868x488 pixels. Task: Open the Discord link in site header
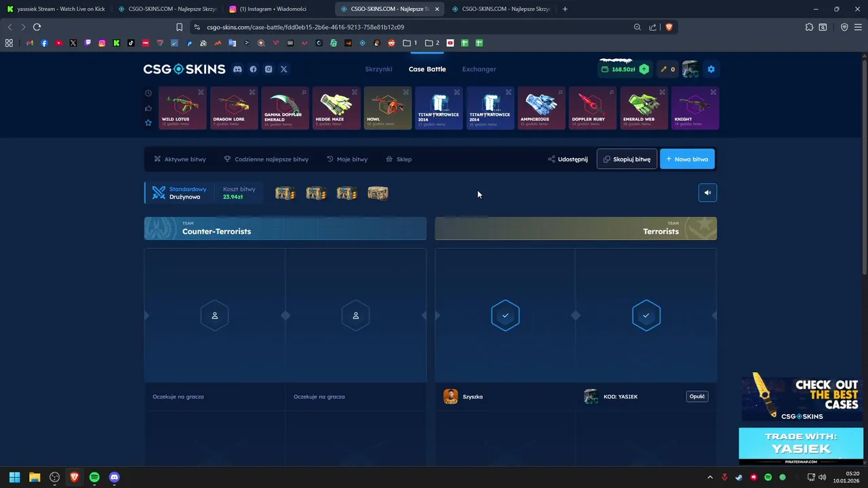coord(237,69)
